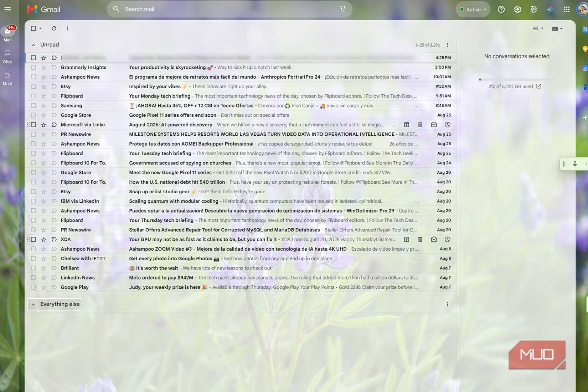Open the Settings gear icon

tap(517, 10)
